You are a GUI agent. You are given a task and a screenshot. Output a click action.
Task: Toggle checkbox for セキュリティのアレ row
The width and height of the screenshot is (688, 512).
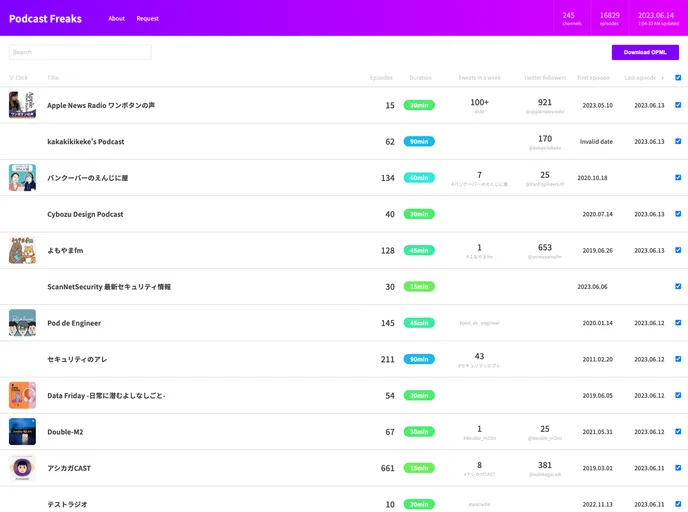tap(678, 359)
